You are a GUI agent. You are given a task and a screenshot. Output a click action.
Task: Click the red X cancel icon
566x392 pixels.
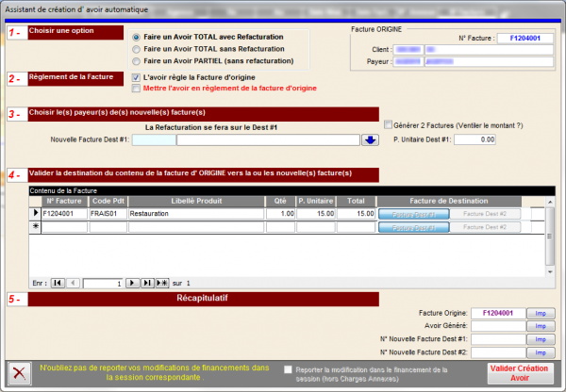point(17,374)
